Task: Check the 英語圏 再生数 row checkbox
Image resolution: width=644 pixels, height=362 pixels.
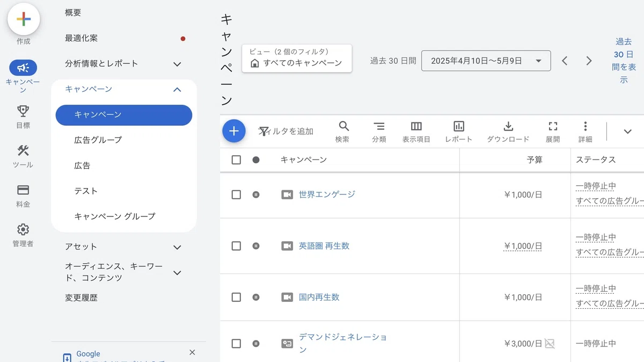Action: (x=236, y=246)
